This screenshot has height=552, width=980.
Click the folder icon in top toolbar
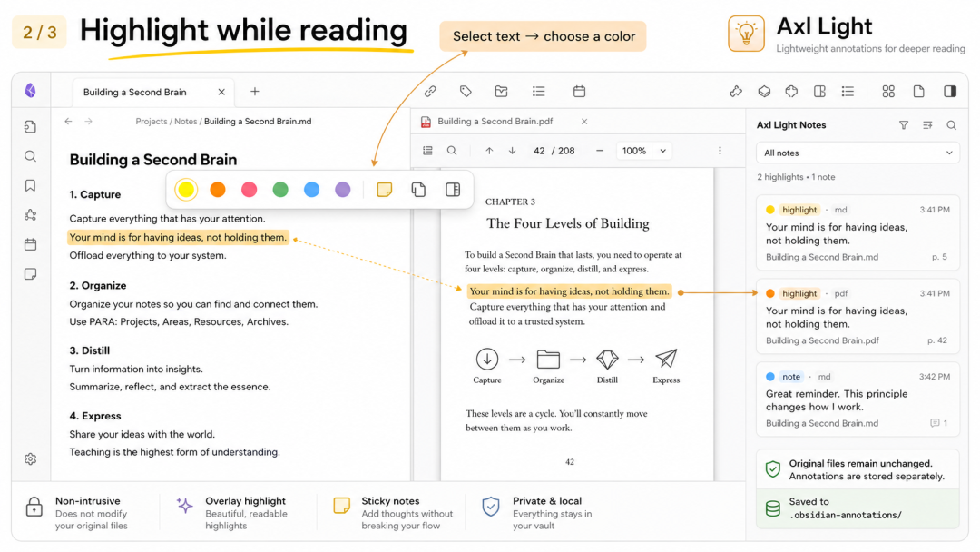pyautogui.click(x=501, y=92)
